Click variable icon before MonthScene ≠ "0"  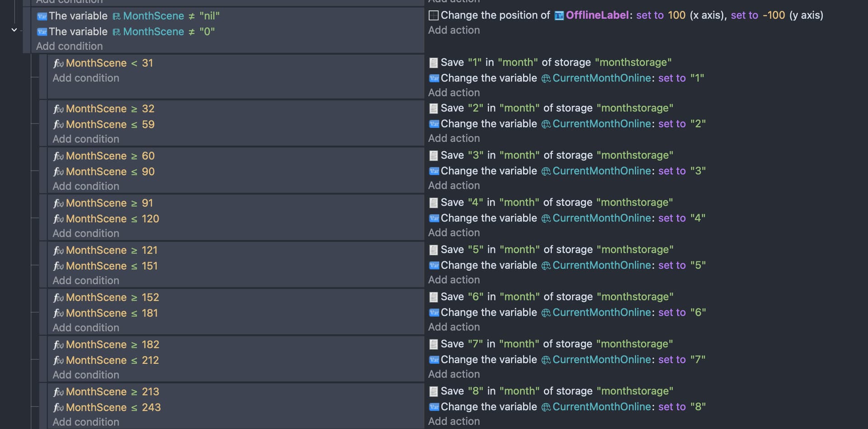(x=42, y=32)
